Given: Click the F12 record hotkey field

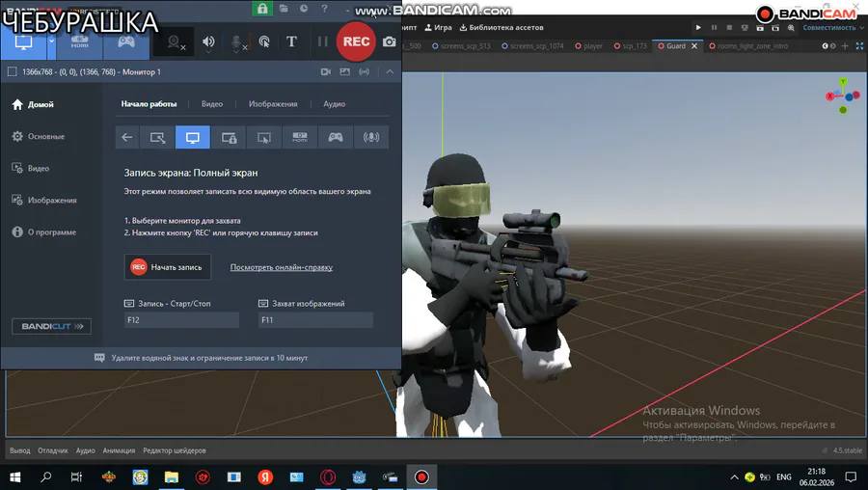Looking at the screenshot, I should tap(181, 320).
